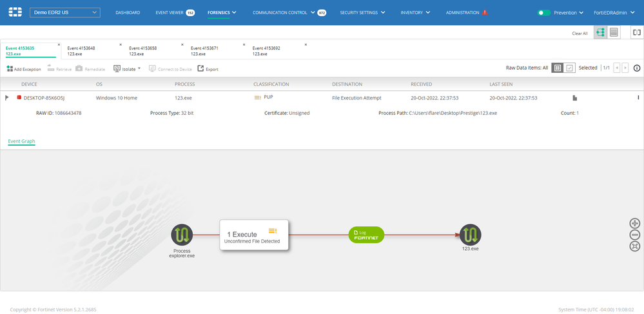The width and height of the screenshot is (644, 314).
Task: Open the FortiEDRAdmin user menu
Action: pyautogui.click(x=613, y=13)
